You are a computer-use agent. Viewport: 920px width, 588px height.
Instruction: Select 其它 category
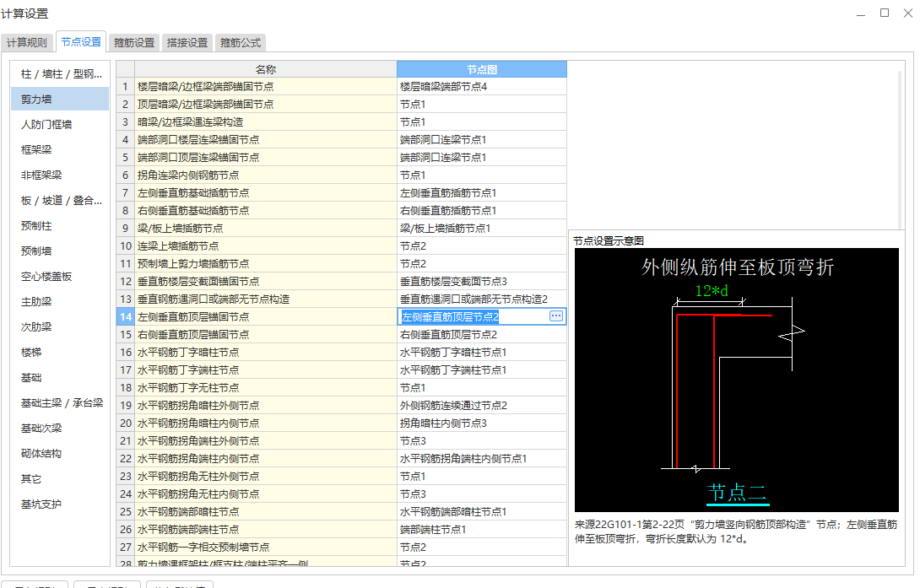tap(61, 479)
